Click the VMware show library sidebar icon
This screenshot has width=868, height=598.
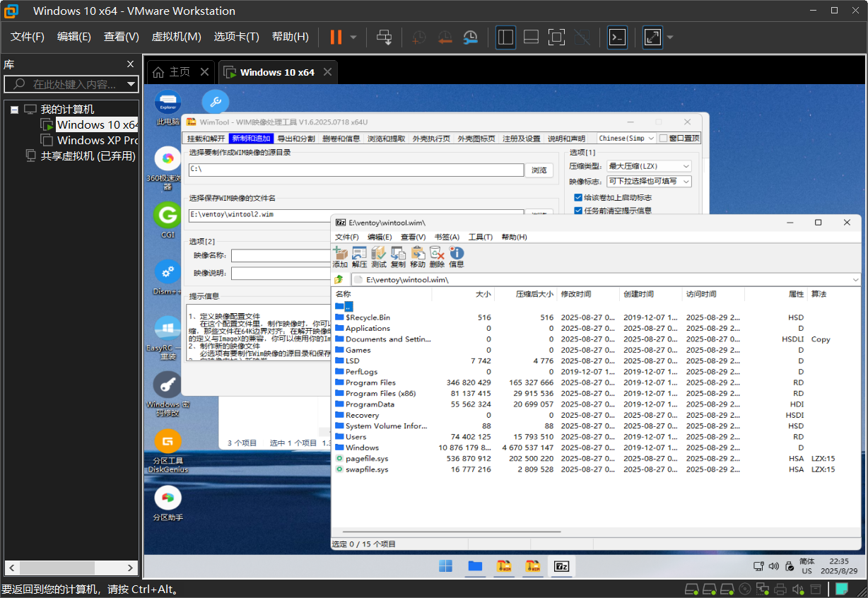click(x=505, y=37)
